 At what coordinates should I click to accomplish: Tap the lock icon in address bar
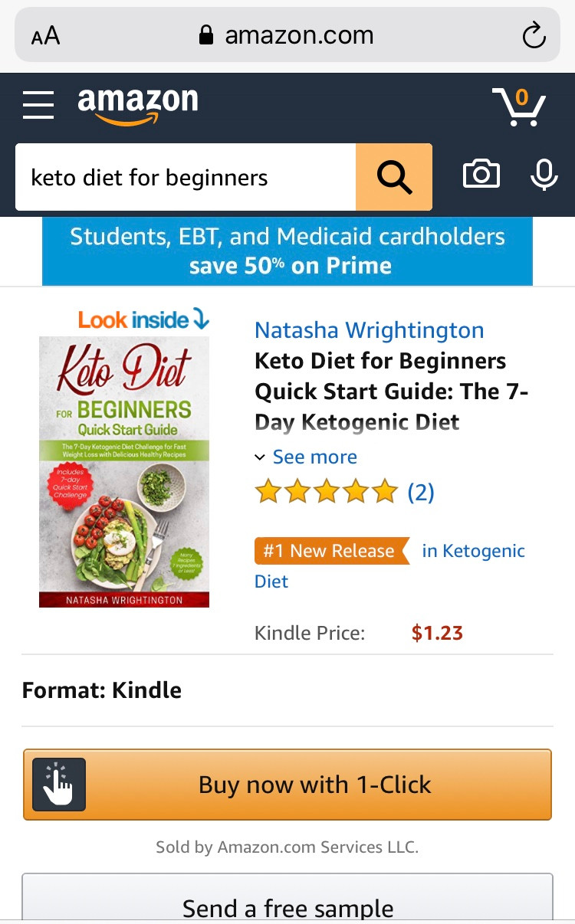205,35
